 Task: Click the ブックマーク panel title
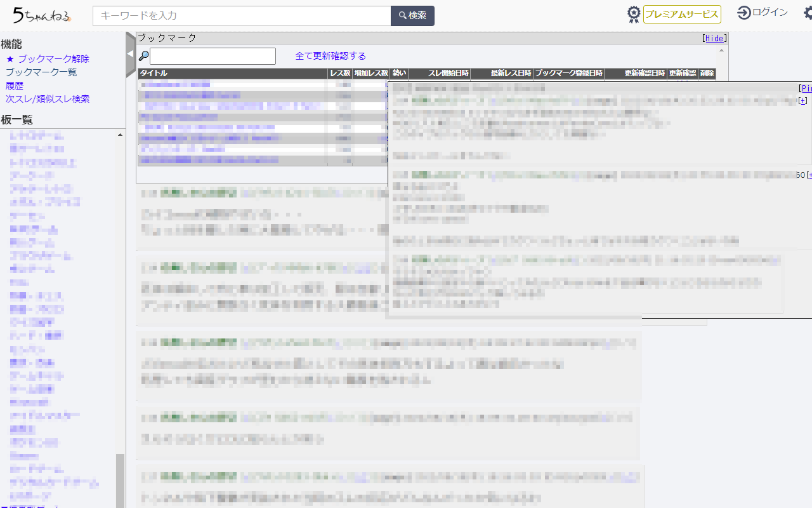(167, 38)
